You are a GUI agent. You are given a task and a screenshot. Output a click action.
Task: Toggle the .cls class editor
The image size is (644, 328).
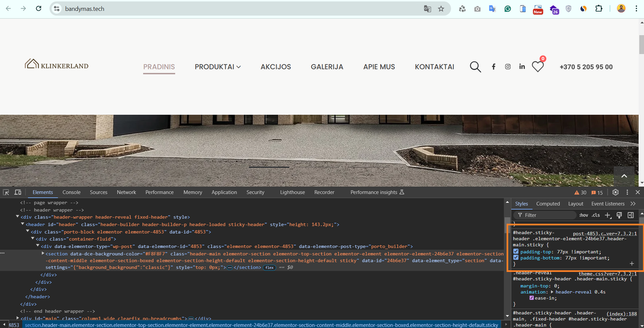[596, 215]
